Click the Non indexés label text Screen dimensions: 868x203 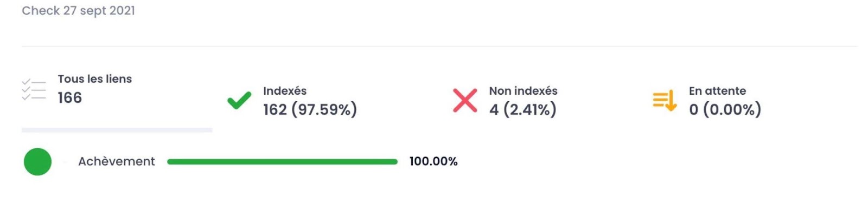click(524, 91)
